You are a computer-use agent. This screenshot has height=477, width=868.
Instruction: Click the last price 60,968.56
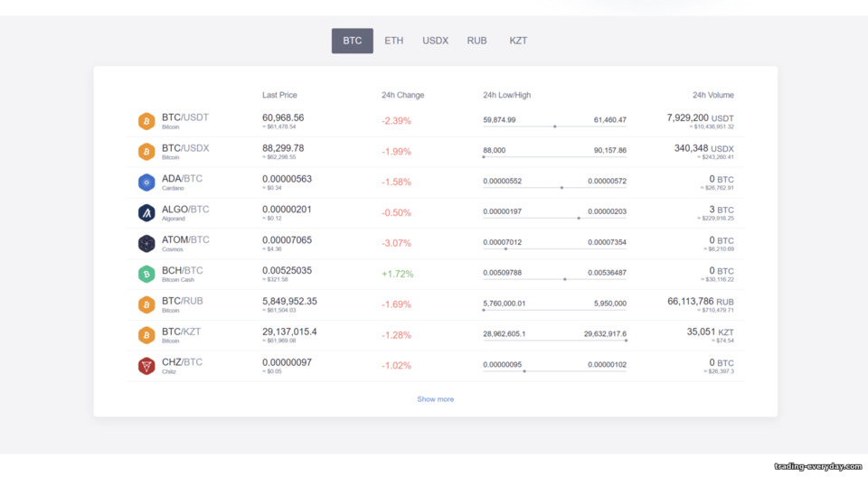[x=283, y=117]
